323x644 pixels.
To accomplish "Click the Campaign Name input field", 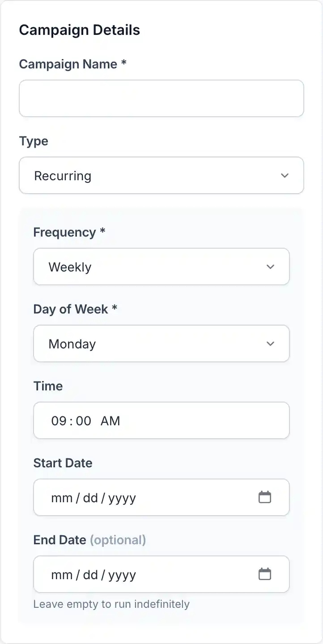I will (161, 98).
